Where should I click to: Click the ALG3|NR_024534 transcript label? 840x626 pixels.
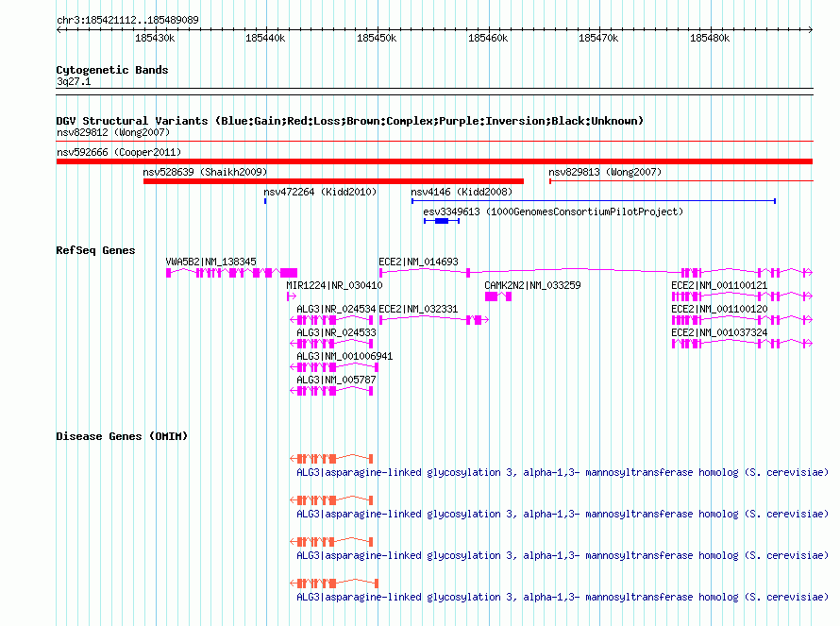pos(336,309)
